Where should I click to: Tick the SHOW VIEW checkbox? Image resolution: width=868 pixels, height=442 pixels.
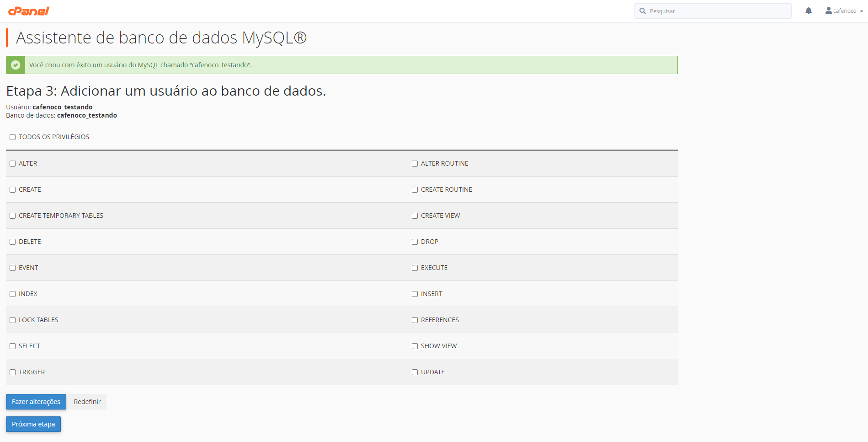coord(415,346)
